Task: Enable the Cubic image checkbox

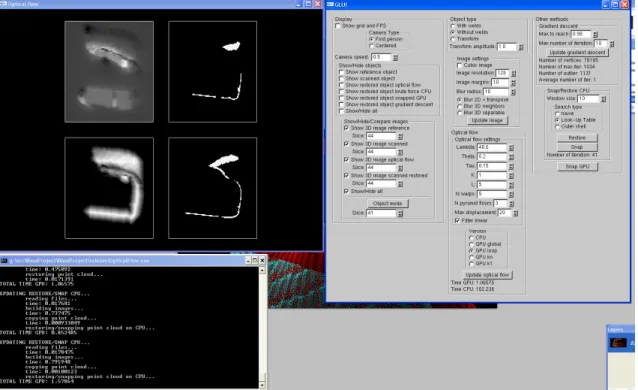Action: [x=460, y=65]
